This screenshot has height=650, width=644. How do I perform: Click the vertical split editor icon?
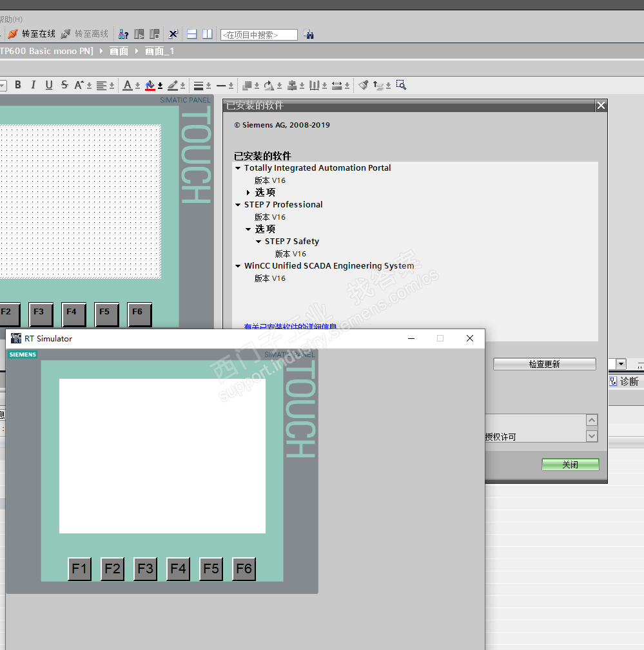[x=207, y=34]
